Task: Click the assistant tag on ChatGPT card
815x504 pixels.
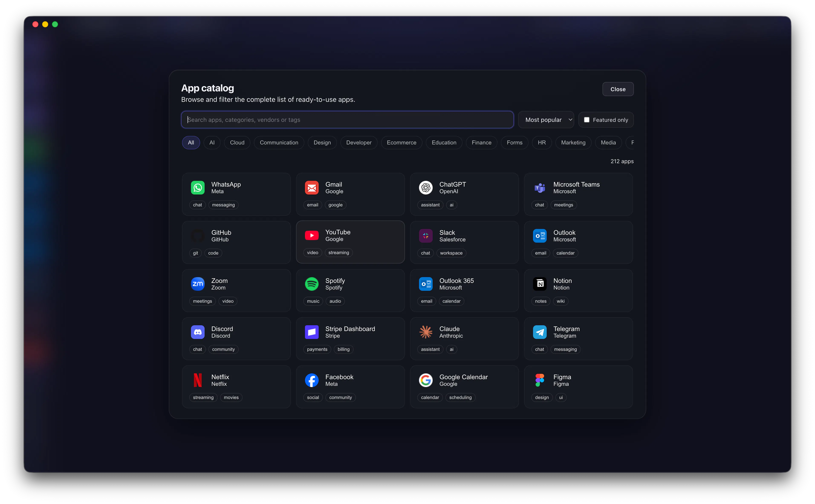Action: pos(430,205)
